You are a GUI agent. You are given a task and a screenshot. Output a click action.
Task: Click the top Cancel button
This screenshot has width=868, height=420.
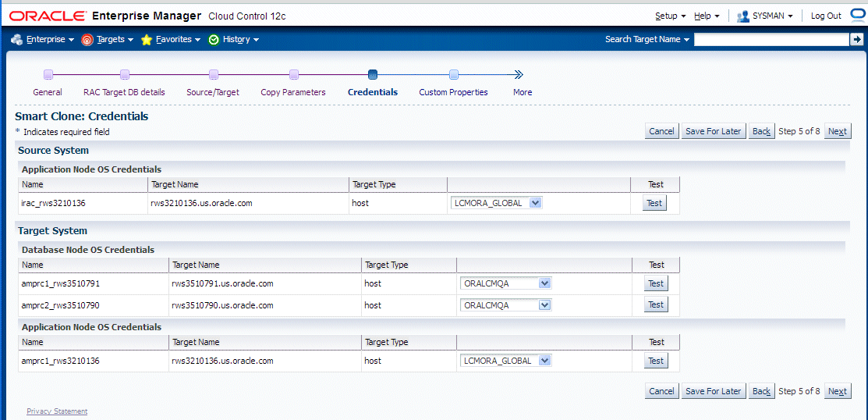661,131
